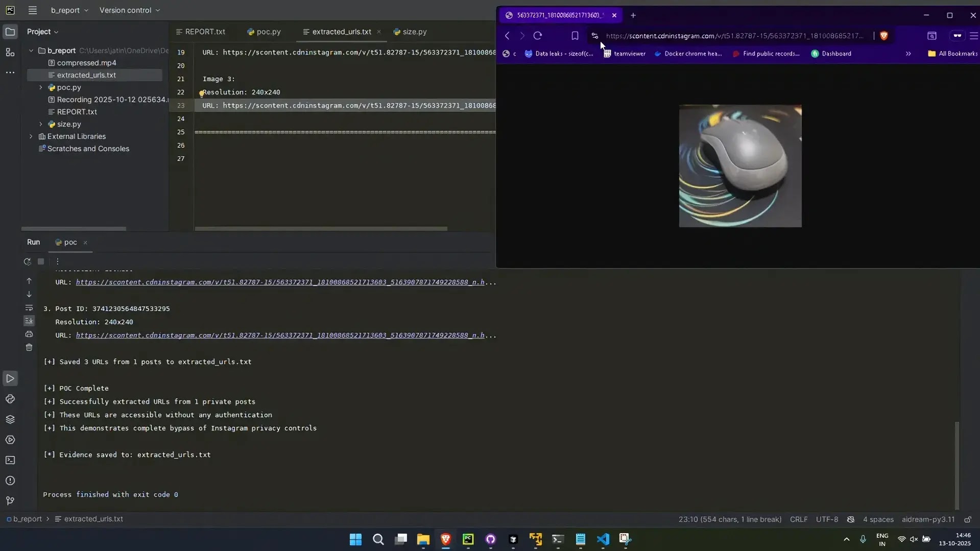The image size is (980, 551).
Task: Open the Problems tool window
Action: pyautogui.click(x=10, y=481)
